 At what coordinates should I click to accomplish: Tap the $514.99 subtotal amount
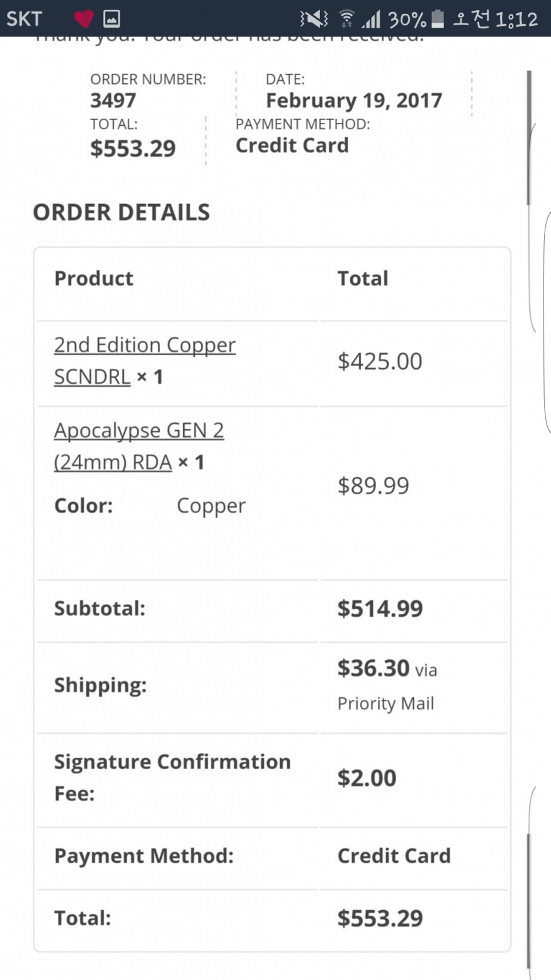(380, 608)
